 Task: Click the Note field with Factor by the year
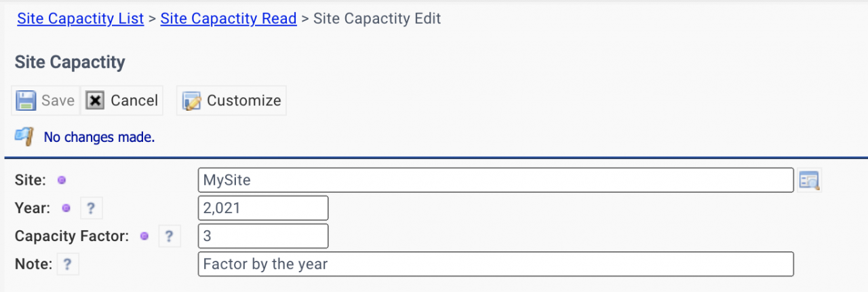[496, 264]
